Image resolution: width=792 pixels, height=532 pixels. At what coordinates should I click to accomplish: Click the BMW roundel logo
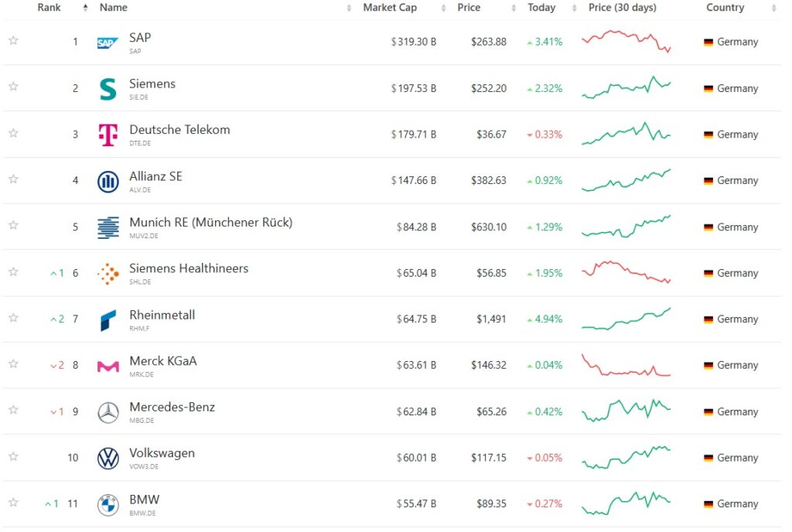coord(108,505)
